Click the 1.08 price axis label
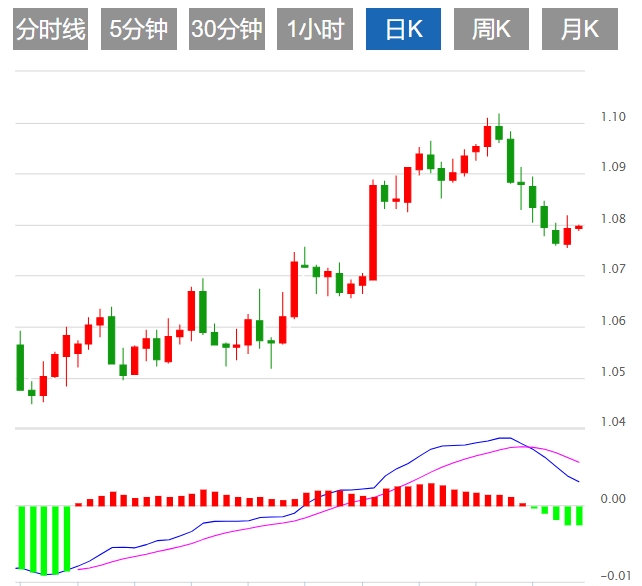Viewport: 642px width, 586px height. [x=613, y=219]
